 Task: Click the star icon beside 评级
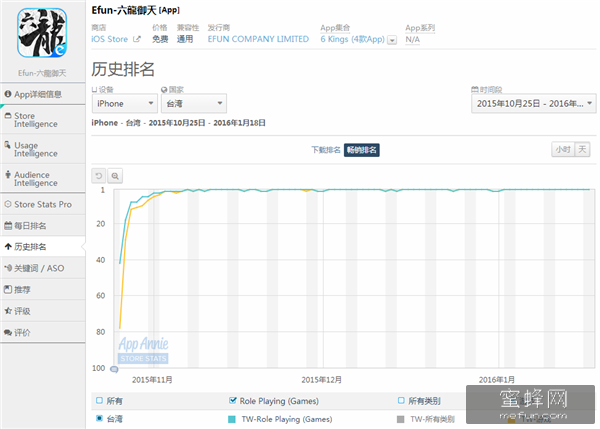tap(8, 311)
